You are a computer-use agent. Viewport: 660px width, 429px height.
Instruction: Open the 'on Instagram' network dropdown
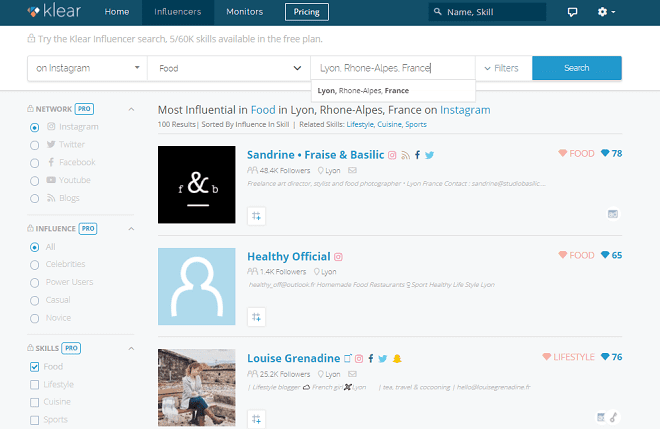(88, 68)
